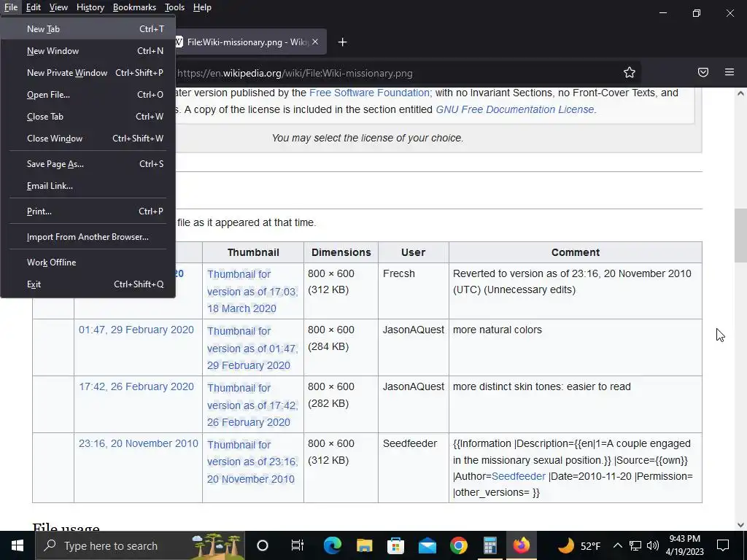Choose Import From Another Browser...
The height and width of the screenshot is (560, 747).
88,237
